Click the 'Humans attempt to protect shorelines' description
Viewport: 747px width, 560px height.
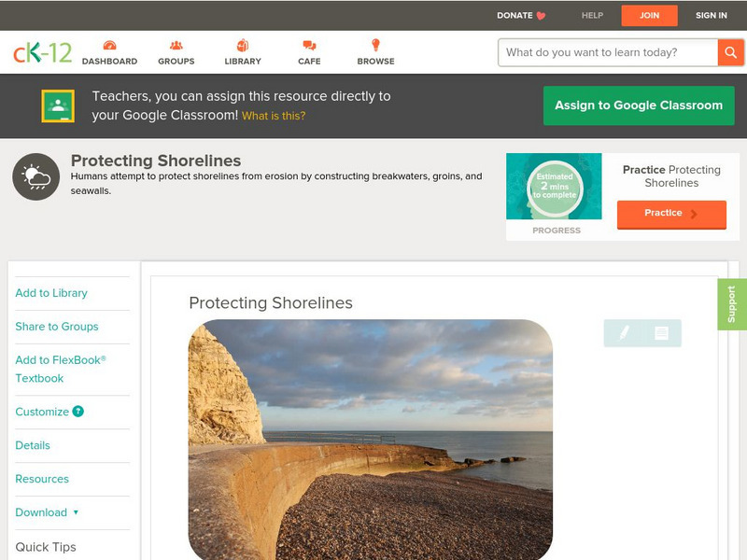click(276, 183)
